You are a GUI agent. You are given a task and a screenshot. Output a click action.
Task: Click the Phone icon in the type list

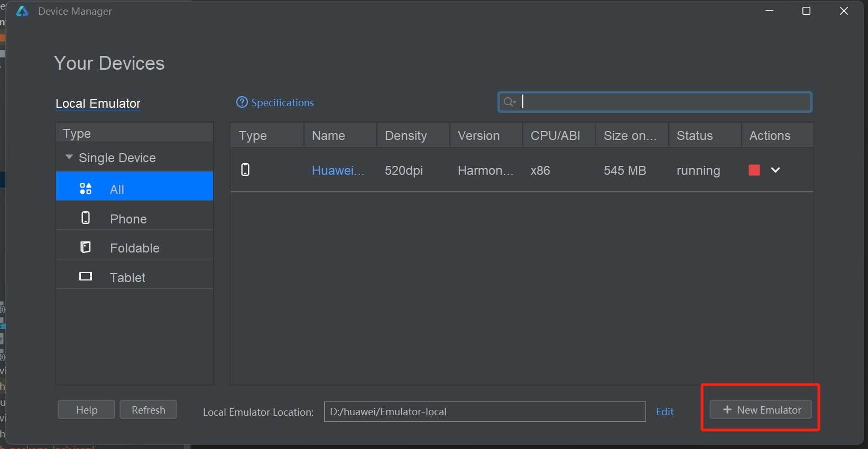coord(86,218)
